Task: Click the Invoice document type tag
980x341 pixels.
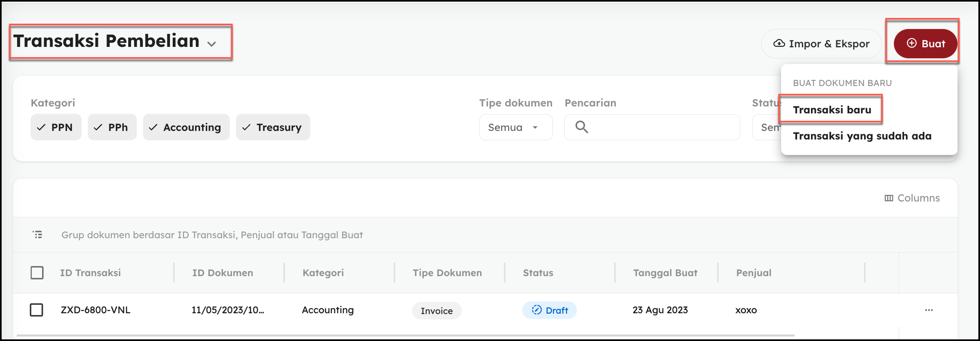Action: [x=437, y=311]
